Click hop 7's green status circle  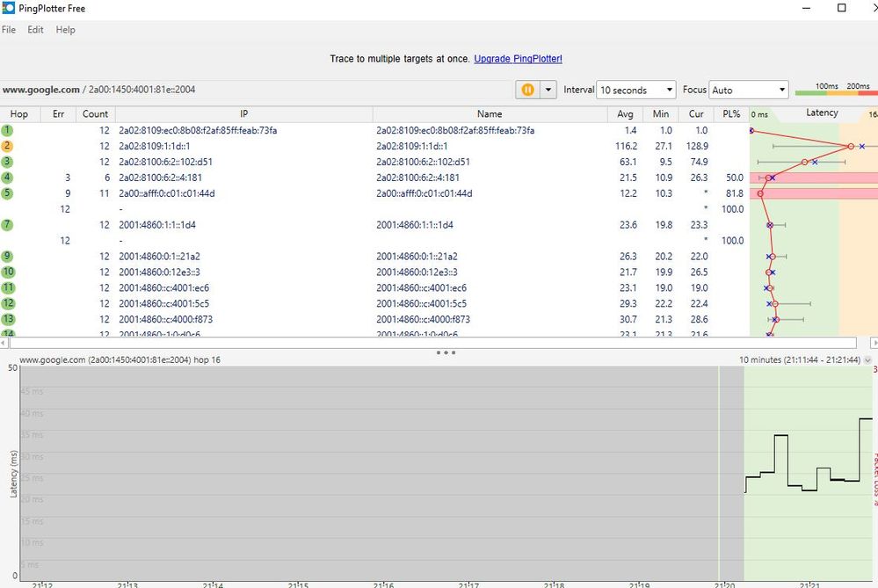[8, 224]
